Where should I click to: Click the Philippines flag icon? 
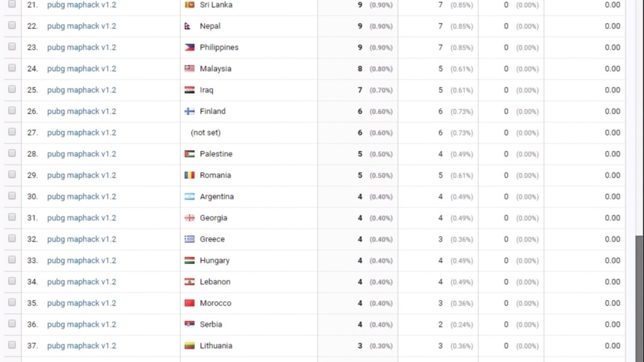(189, 47)
